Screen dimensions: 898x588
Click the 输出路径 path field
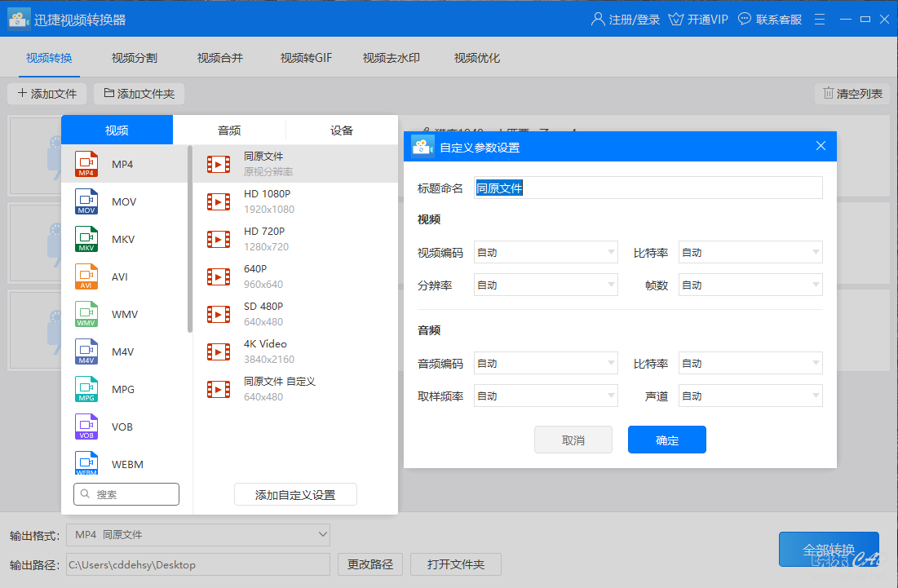[198, 564]
